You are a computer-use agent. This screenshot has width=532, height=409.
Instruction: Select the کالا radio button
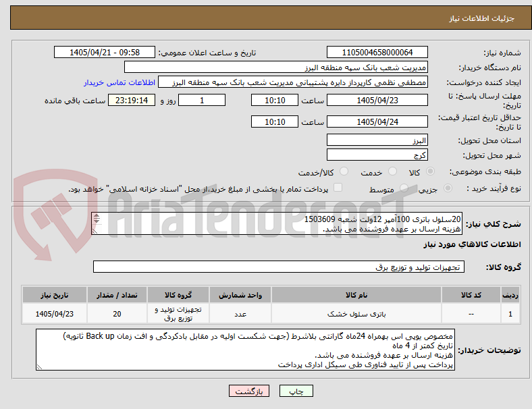tap(430, 171)
